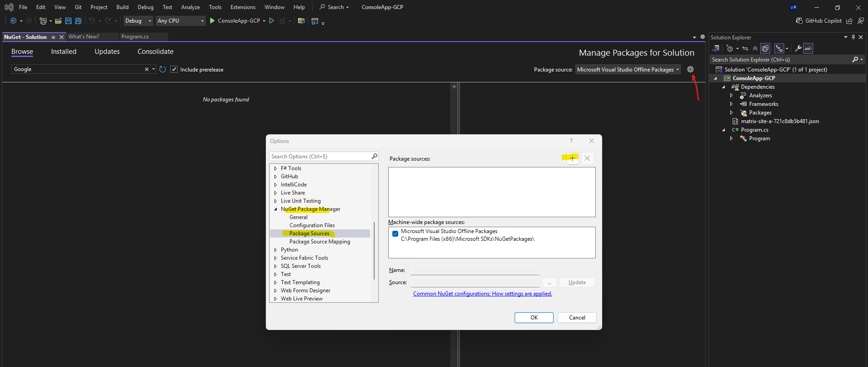Click OK in the Options dialog

pos(534,318)
